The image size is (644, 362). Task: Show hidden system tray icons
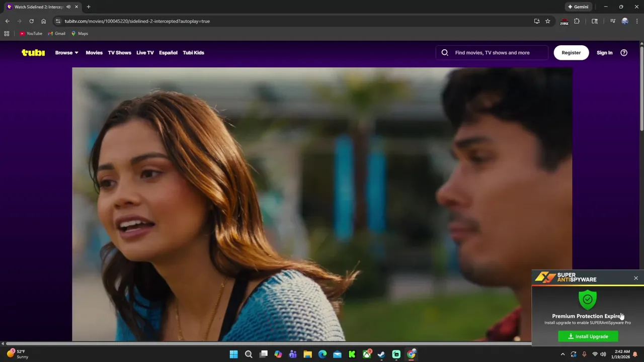[x=562, y=354]
